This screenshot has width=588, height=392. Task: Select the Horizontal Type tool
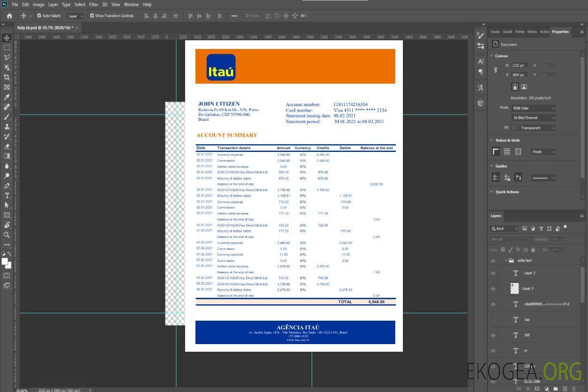tap(7, 195)
